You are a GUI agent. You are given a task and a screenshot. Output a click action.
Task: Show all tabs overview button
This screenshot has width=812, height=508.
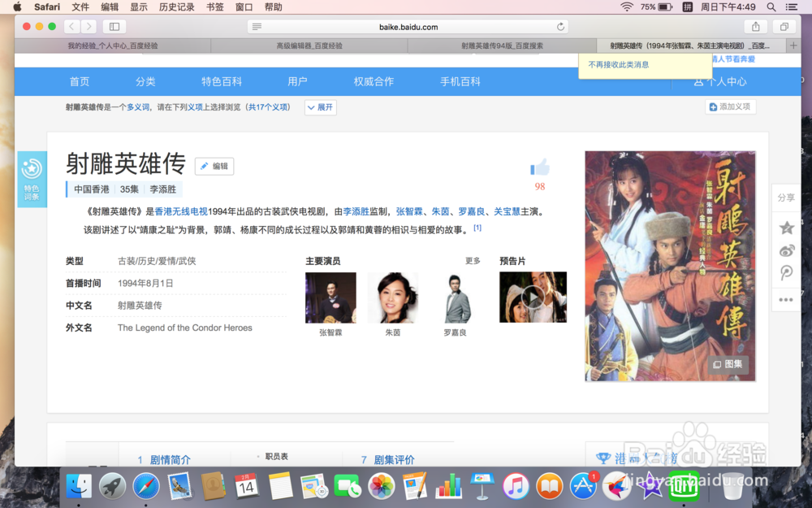click(x=784, y=27)
